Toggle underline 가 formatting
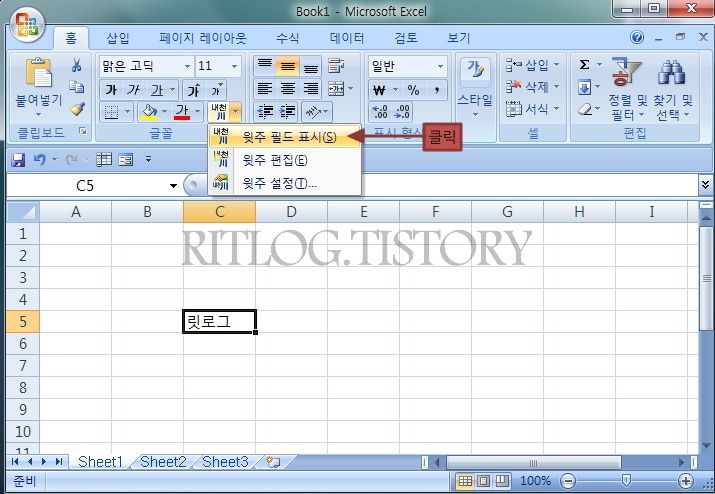Screen dimensions: 715x494 [x=156, y=90]
